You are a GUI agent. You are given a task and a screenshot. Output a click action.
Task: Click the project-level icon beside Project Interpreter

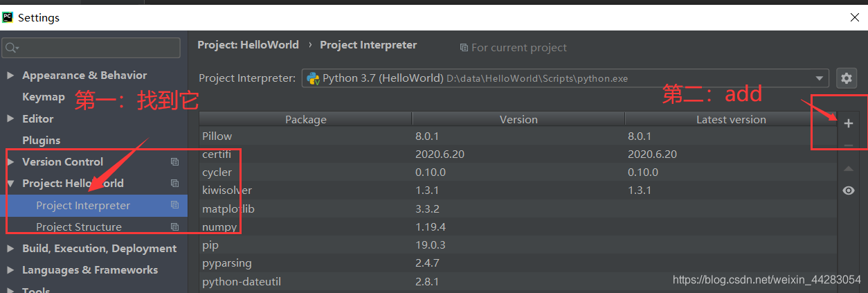tap(174, 206)
